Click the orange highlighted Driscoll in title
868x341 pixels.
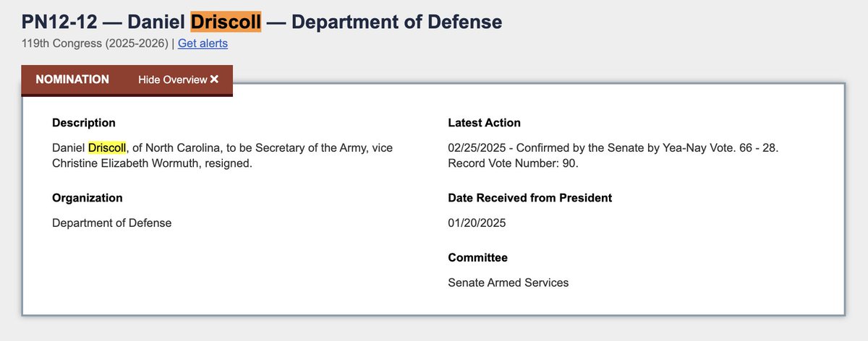226,22
